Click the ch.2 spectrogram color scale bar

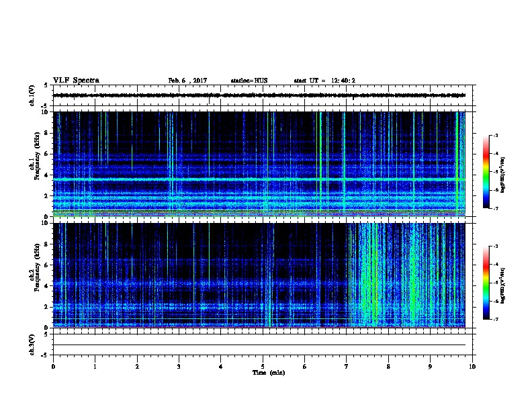click(486, 283)
